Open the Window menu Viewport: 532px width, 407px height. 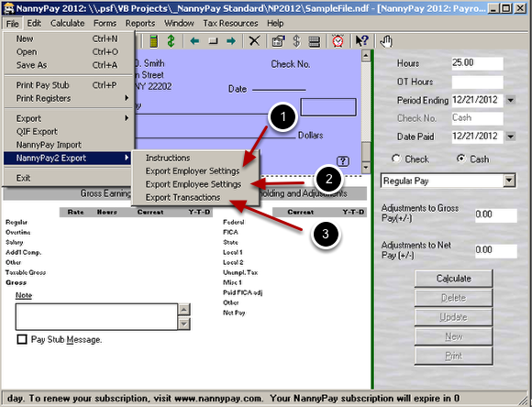point(179,24)
